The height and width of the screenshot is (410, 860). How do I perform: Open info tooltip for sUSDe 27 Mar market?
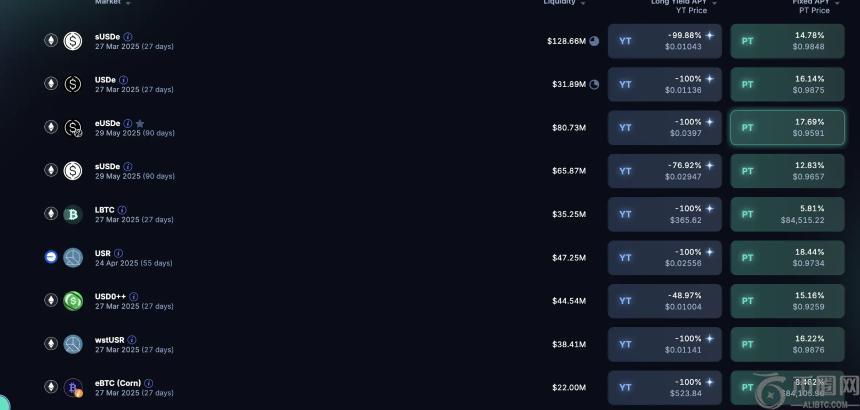pos(128,37)
